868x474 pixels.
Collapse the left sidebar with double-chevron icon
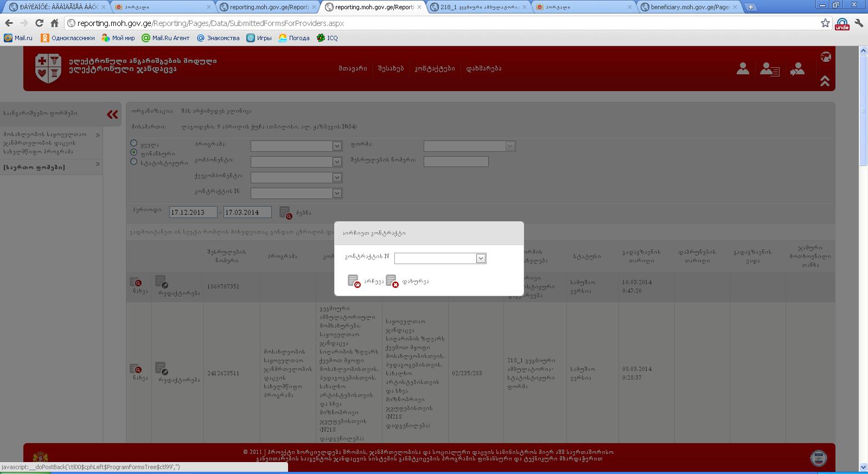tap(112, 114)
